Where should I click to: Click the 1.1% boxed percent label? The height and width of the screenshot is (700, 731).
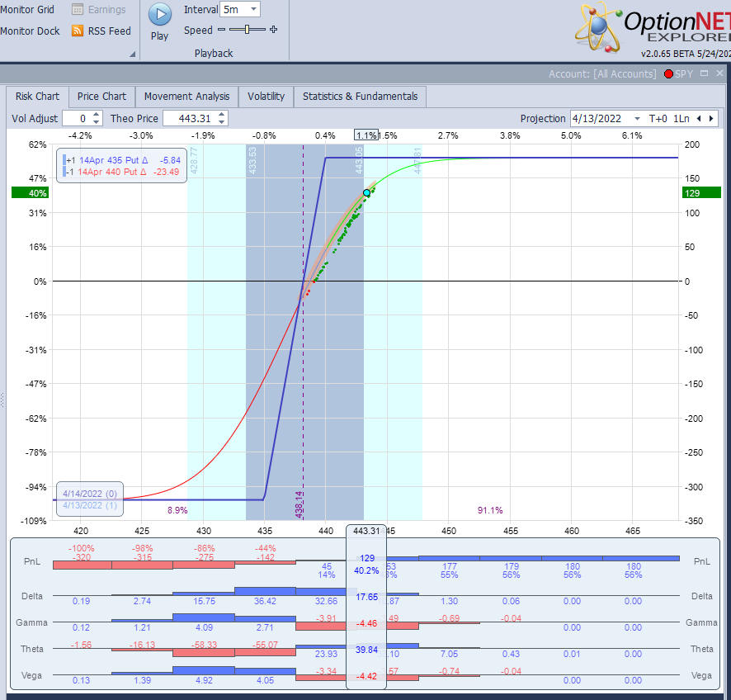point(366,135)
